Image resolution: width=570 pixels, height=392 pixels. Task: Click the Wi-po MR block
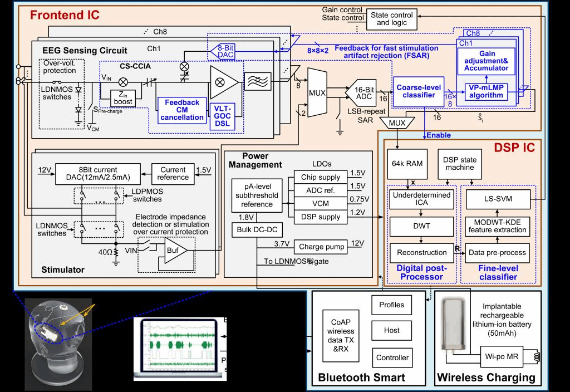point(502,357)
